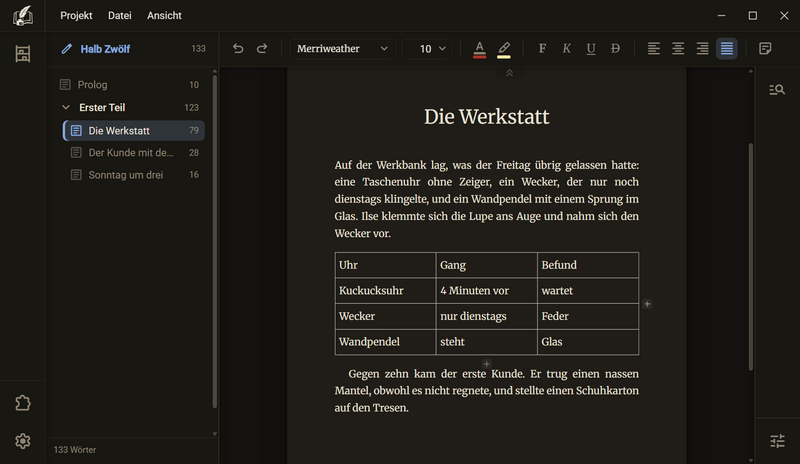The height and width of the screenshot is (464, 800).
Task: Redo the last edit
Action: tap(262, 48)
